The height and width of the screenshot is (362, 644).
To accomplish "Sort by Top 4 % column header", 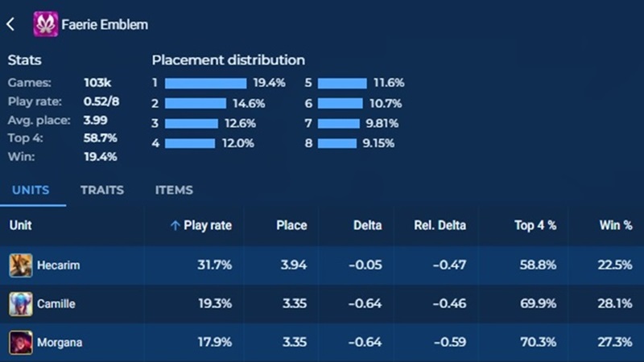I will (535, 226).
